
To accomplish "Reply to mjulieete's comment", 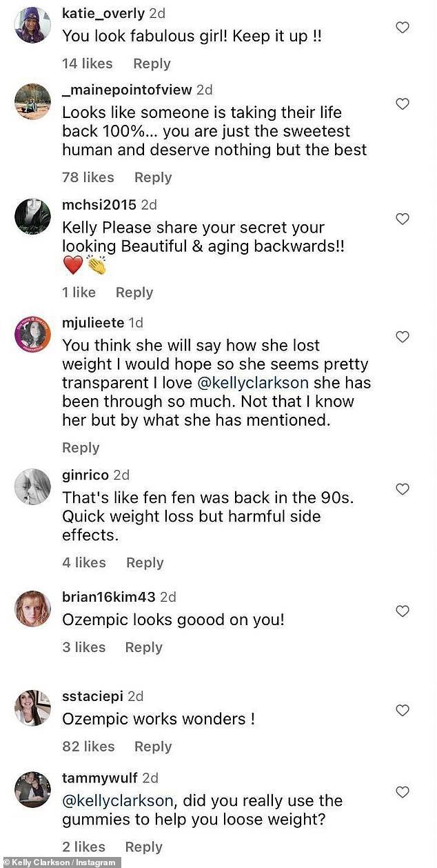I will tap(81, 448).
